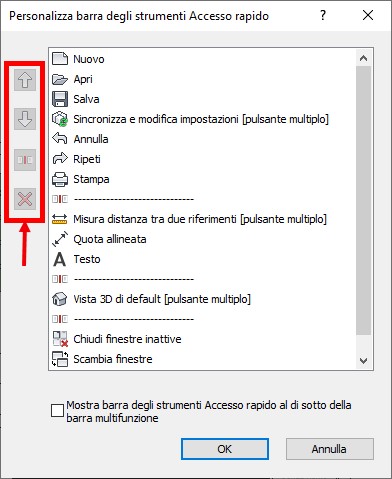Click the list's vertical scrollbar thumb

(363, 200)
